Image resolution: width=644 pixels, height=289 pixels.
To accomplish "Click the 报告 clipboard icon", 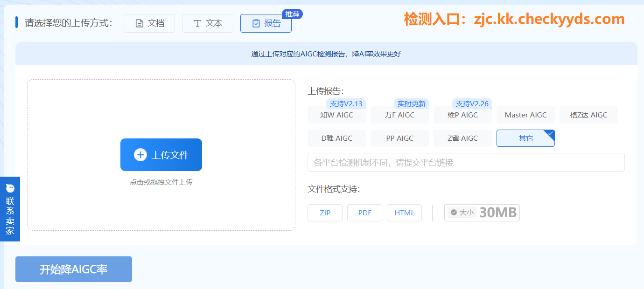I will point(256,23).
